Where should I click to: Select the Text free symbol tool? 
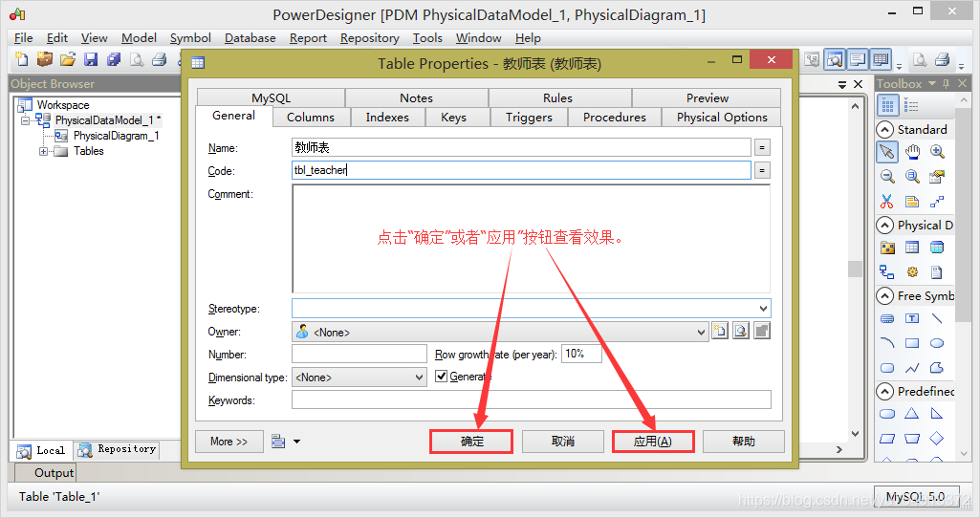pyautogui.click(x=912, y=318)
